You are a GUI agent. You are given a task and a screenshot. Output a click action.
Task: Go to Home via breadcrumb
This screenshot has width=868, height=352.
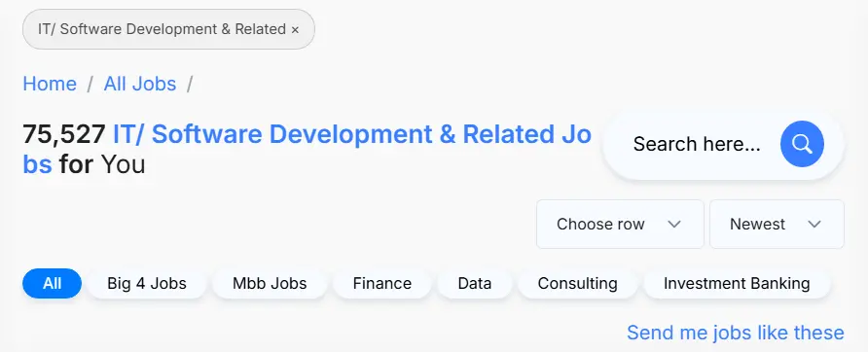pos(50,85)
